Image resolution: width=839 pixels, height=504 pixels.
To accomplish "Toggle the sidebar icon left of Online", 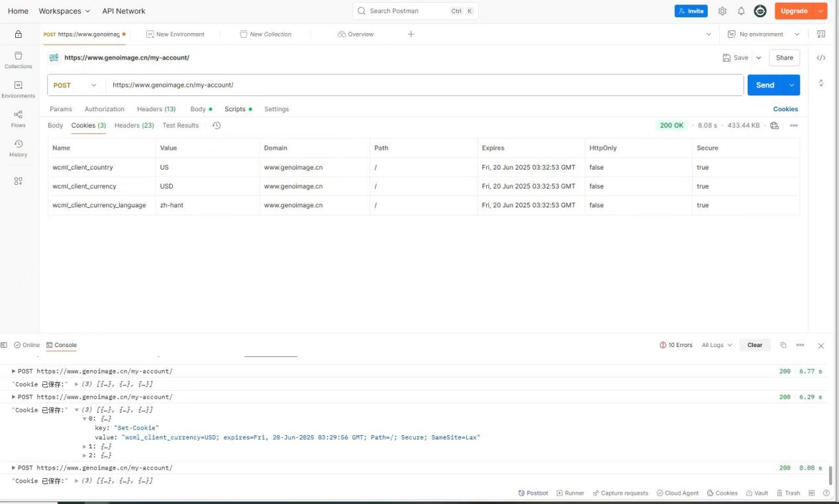I will [x=4, y=345].
